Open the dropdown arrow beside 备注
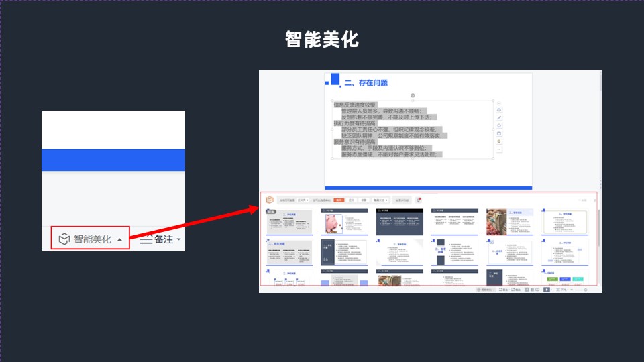644x362 pixels. click(x=178, y=239)
